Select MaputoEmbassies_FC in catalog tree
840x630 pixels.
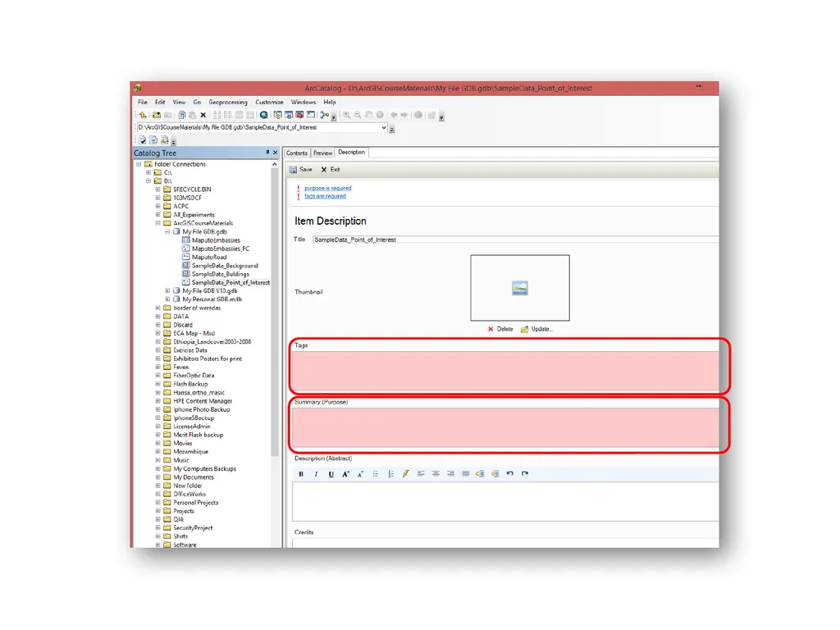tap(221, 249)
